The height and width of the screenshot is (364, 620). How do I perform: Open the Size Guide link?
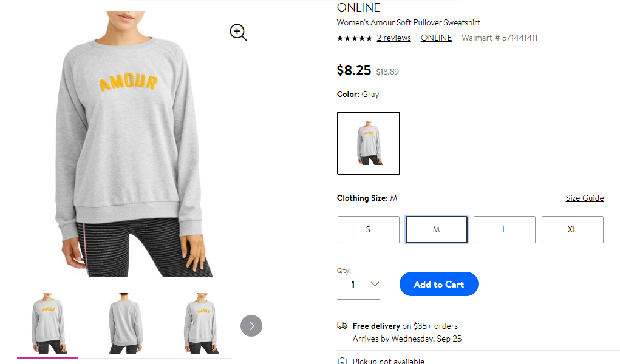point(585,198)
